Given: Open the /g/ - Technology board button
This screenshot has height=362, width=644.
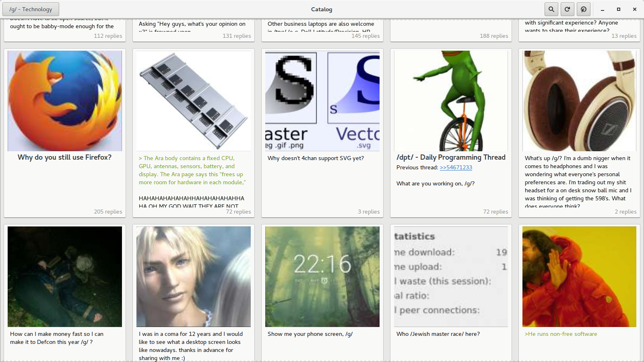Looking at the screenshot, I should tap(31, 9).
